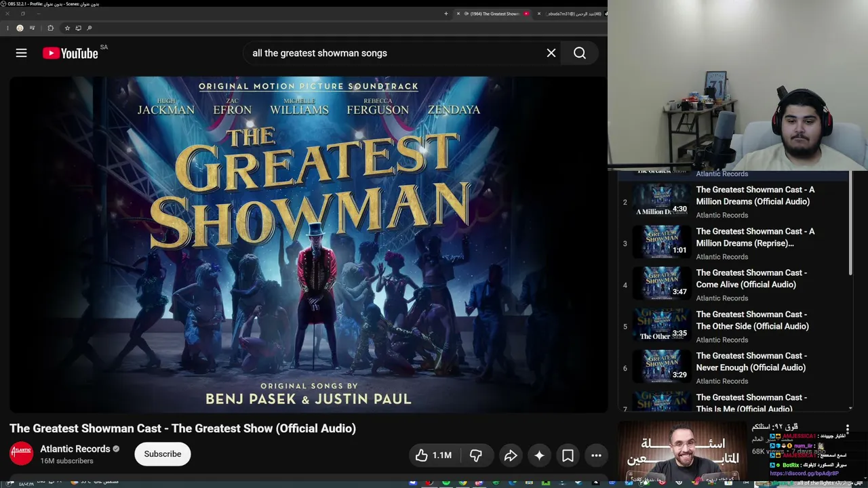Open the suggested video's three-dot options
The width and height of the screenshot is (868, 488).
847,428
